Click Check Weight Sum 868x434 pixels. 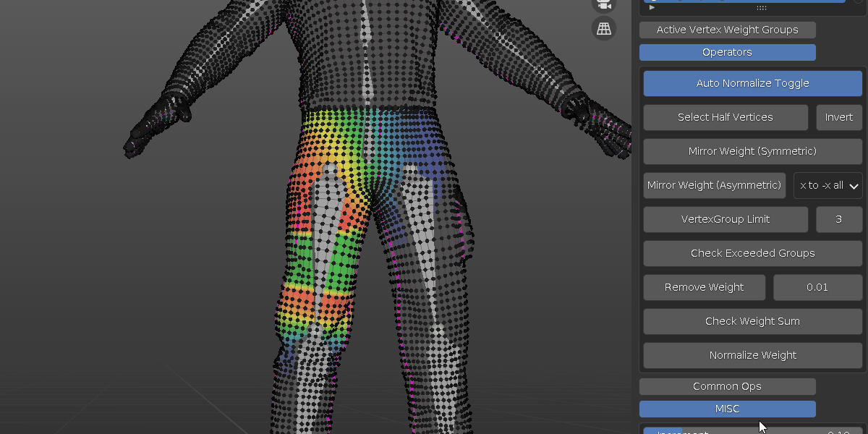(x=753, y=321)
